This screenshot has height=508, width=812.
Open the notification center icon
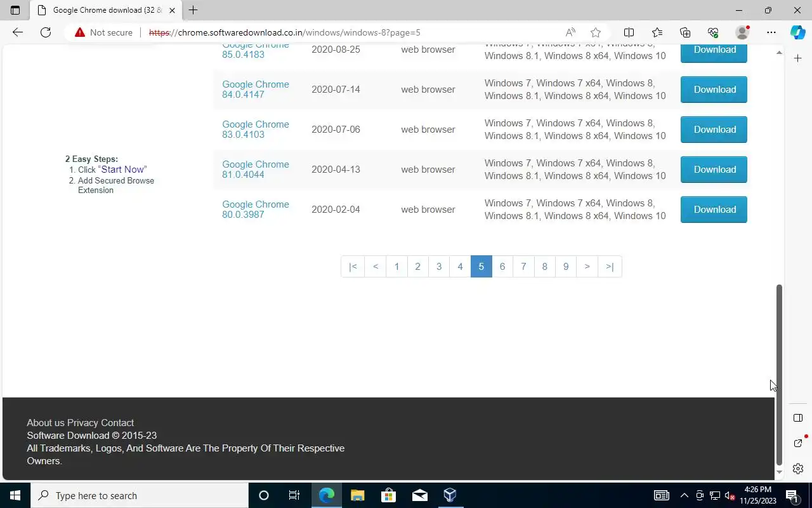[792, 495]
